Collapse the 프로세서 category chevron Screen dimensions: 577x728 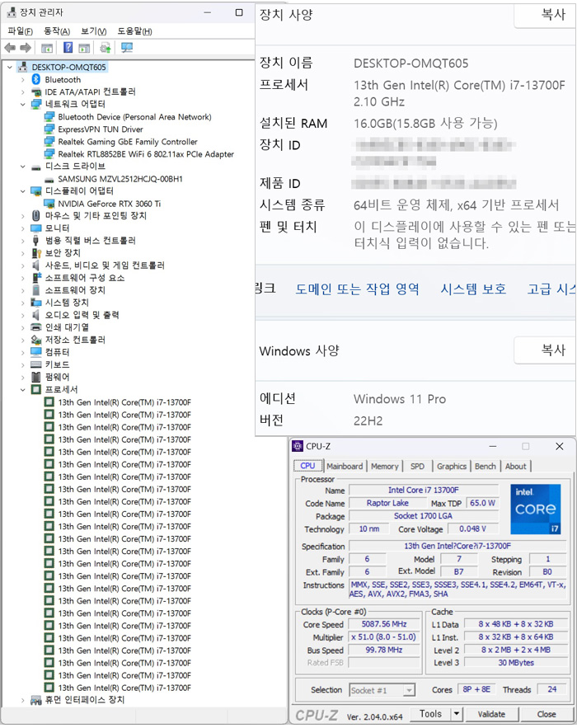(23, 389)
